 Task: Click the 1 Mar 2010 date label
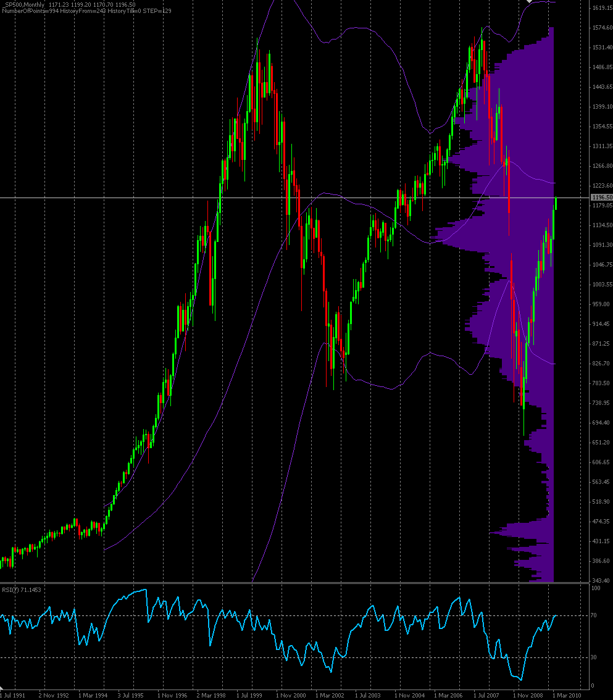[x=567, y=695]
